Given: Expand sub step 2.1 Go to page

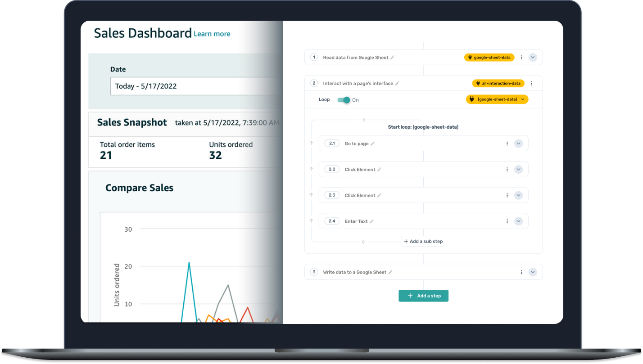Looking at the screenshot, I should (518, 144).
